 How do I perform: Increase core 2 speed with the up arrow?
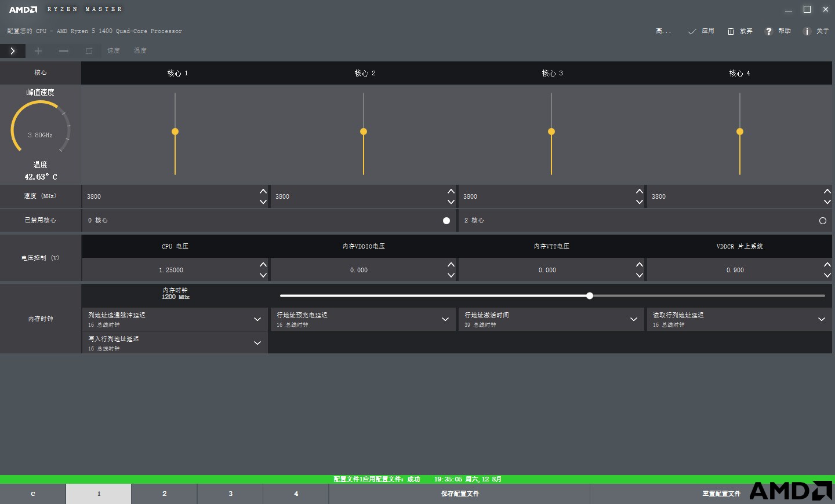(451, 191)
